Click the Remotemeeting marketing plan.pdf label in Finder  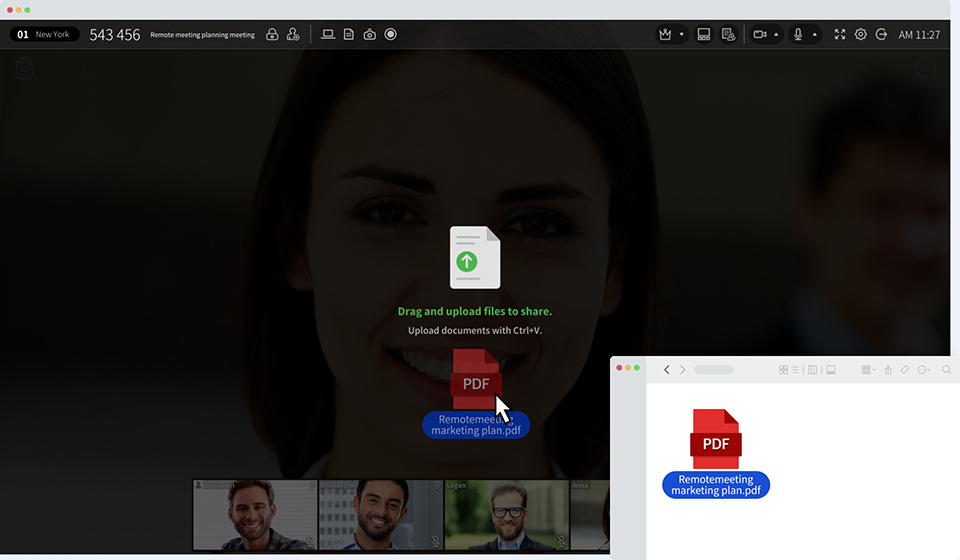716,485
